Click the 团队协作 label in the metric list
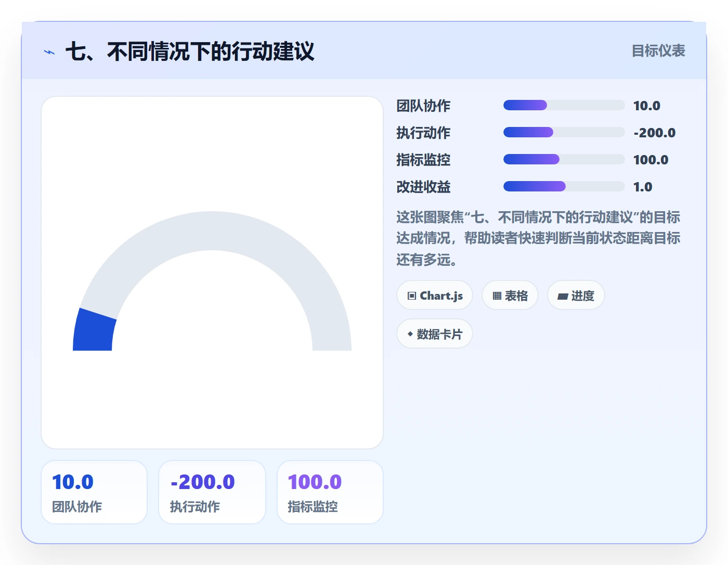 click(423, 106)
